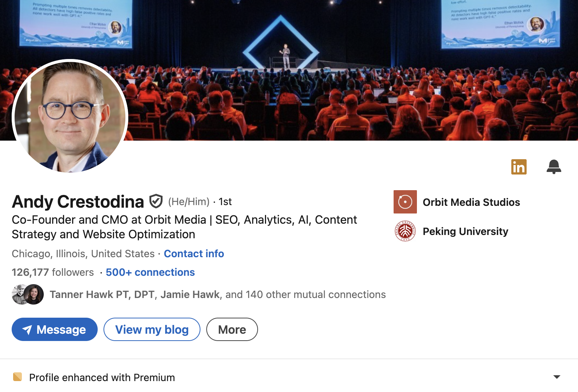Click the Peking University school name
This screenshot has height=392, width=578.
point(465,231)
